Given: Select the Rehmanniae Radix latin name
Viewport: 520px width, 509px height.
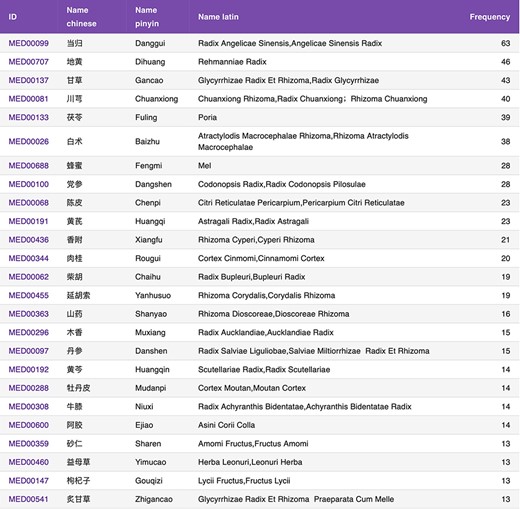Looking at the screenshot, I should (x=232, y=62).
